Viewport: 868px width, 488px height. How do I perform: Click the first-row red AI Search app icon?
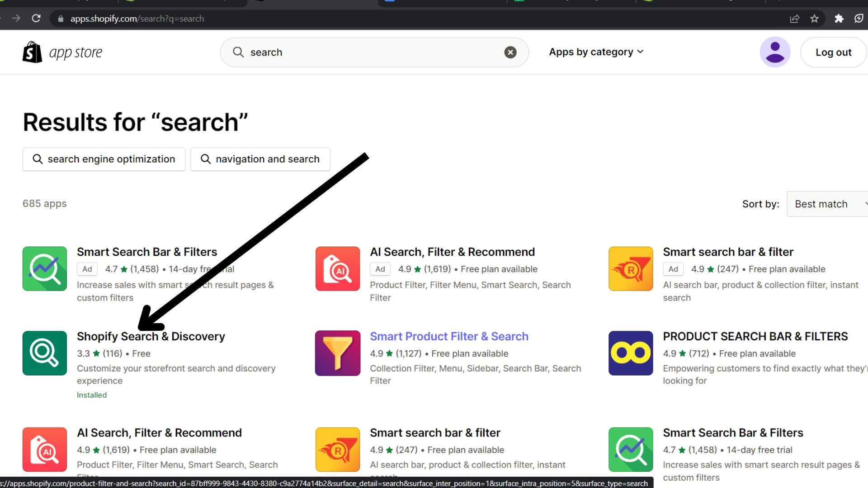[x=338, y=268]
